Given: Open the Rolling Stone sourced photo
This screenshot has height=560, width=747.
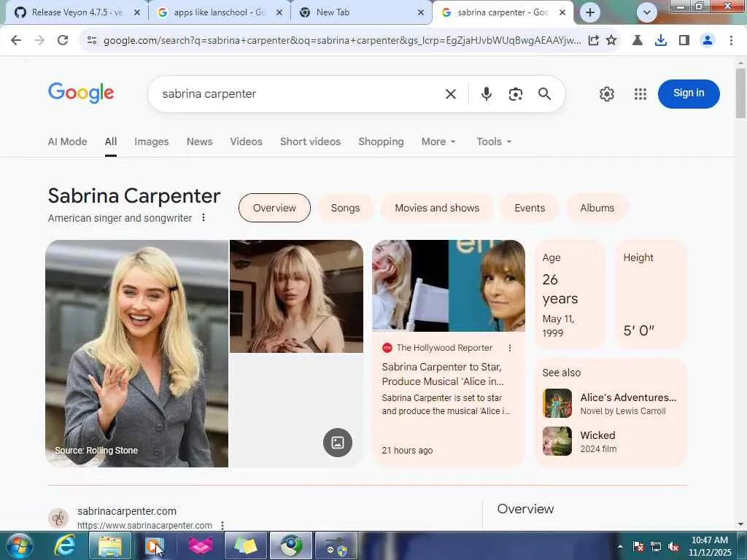Looking at the screenshot, I should 136,354.
